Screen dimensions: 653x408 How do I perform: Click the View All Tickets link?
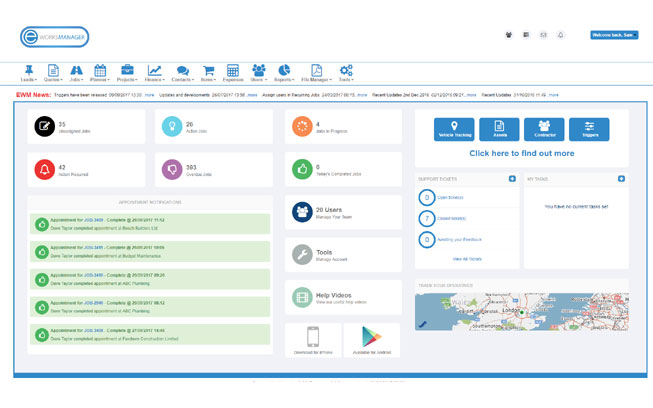tap(467, 259)
